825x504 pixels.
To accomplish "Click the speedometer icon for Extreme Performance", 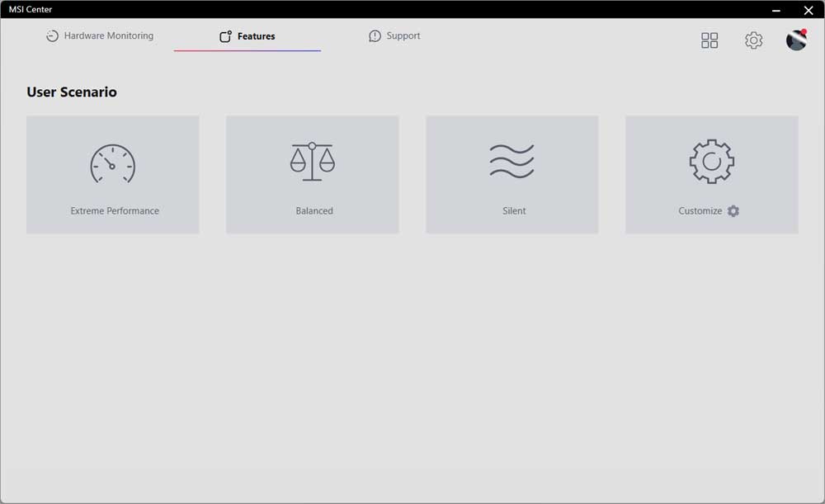I will (x=112, y=163).
